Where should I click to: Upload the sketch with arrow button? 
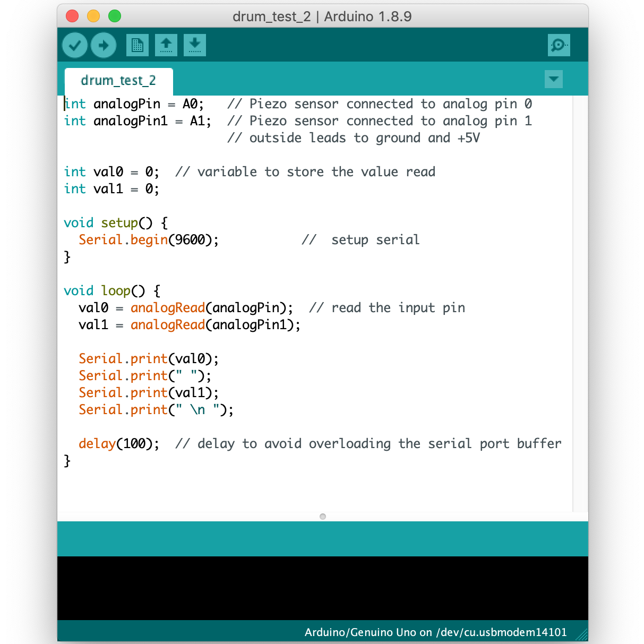(x=104, y=45)
